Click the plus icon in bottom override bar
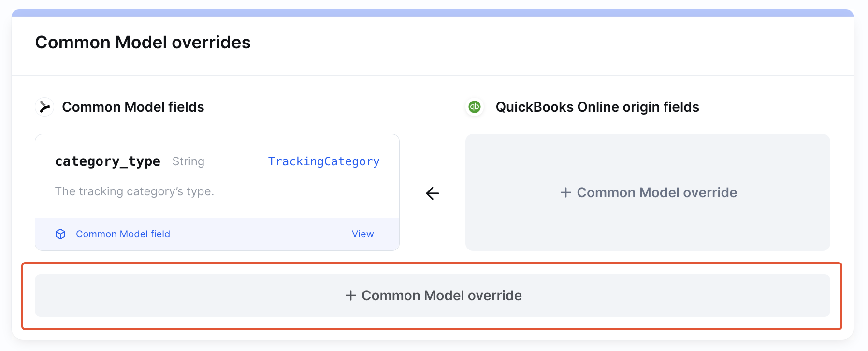The width and height of the screenshot is (868, 351). click(350, 295)
